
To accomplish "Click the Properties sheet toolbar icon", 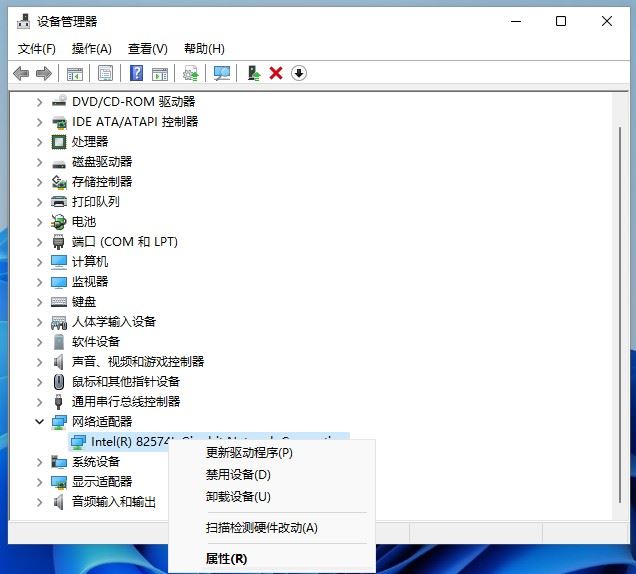I will tap(105, 73).
